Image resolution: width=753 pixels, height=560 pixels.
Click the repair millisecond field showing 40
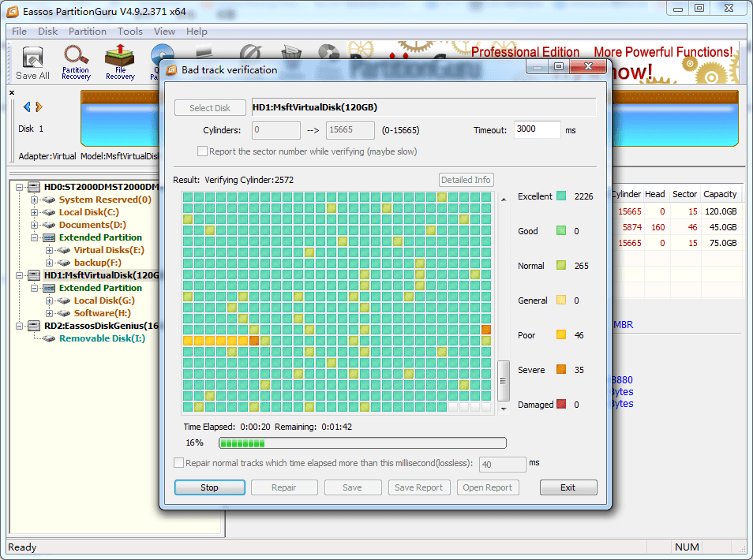click(502, 465)
